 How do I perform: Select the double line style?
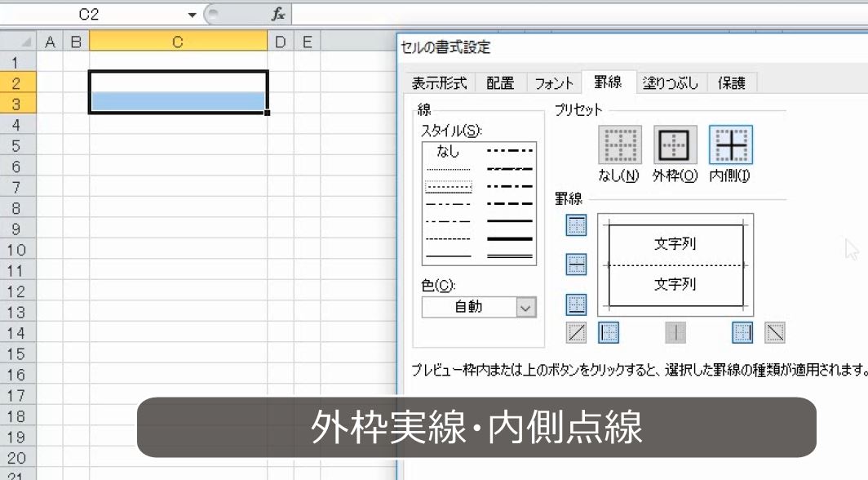point(510,256)
